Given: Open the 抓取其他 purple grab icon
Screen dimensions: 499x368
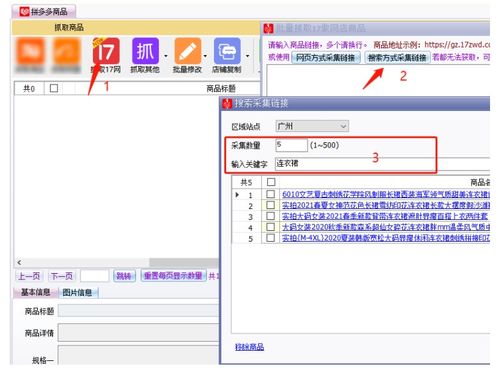Looking at the screenshot, I should pyautogui.click(x=145, y=51).
